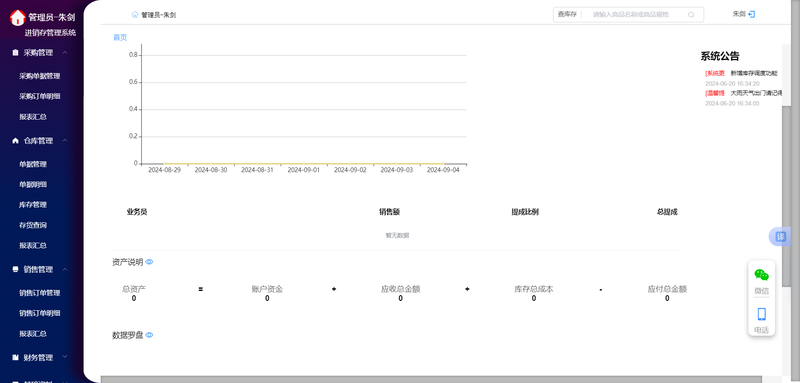Click the blue logout icon next to 朱剑
The width and height of the screenshot is (800, 383).
click(752, 14)
